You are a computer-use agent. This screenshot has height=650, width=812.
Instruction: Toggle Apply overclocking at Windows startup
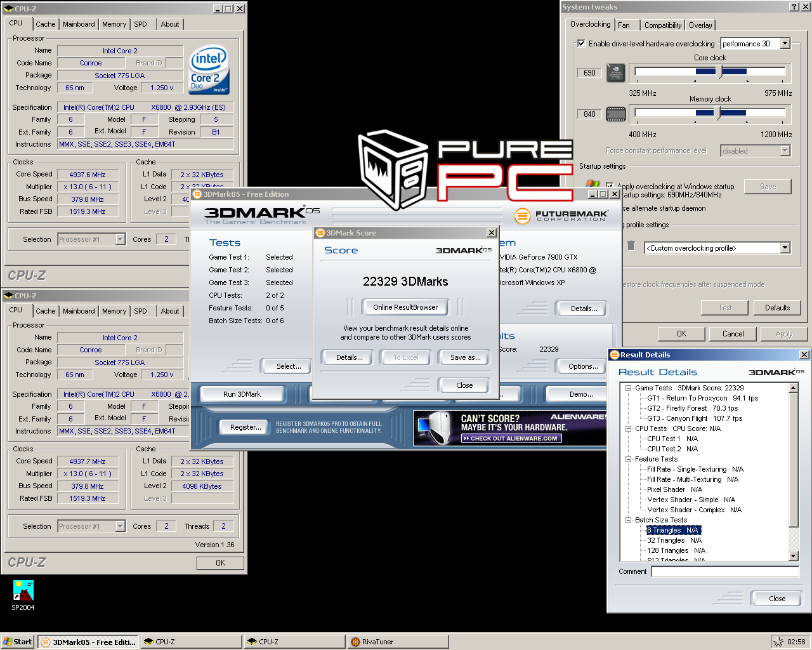610,186
